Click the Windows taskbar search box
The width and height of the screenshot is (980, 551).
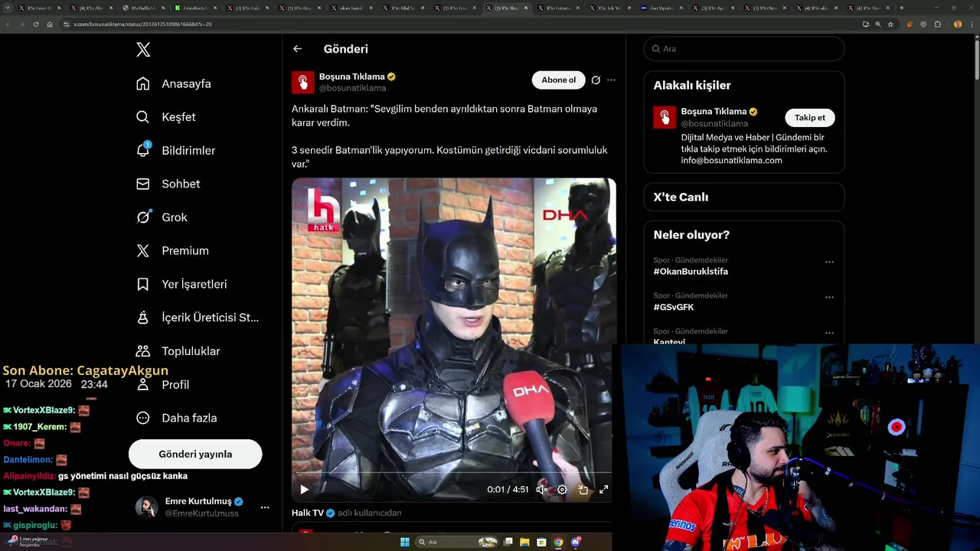[457, 542]
